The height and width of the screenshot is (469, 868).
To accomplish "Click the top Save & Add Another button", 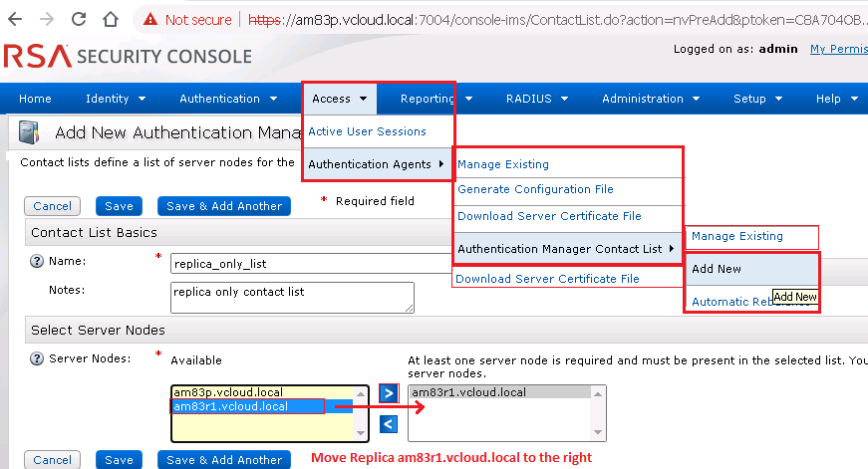I will click(x=223, y=206).
